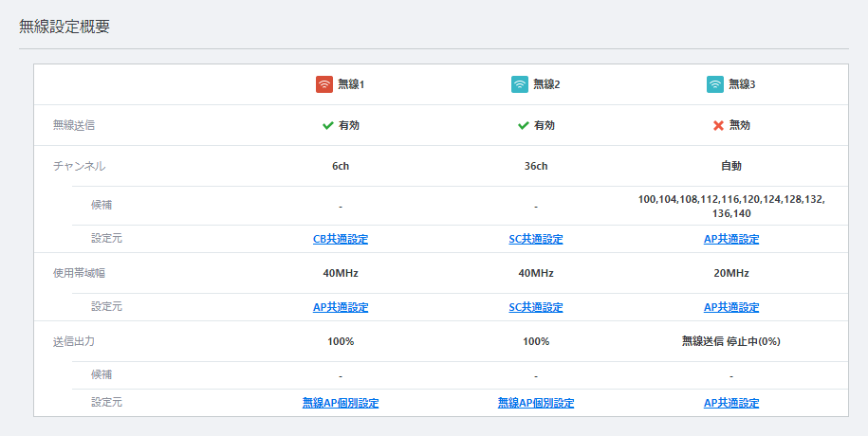Click the 無線送信 row label
This screenshot has width=868, height=436.
click(74, 126)
